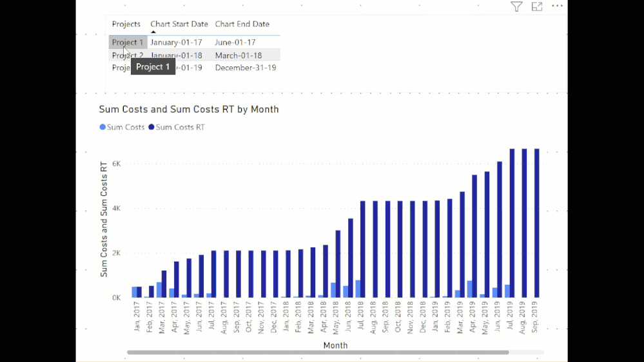
Task: Select the January-01-17 start date cell
Action: pos(176,43)
